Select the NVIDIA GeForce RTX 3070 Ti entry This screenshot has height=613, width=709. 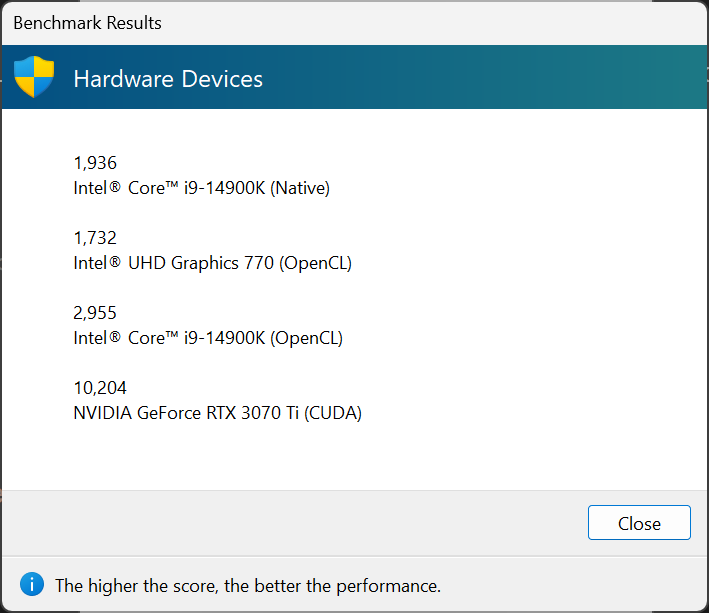pyautogui.click(x=217, y=413)
